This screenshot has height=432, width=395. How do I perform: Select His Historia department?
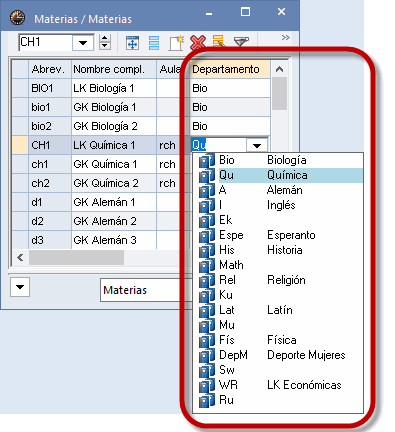(278, 250)
